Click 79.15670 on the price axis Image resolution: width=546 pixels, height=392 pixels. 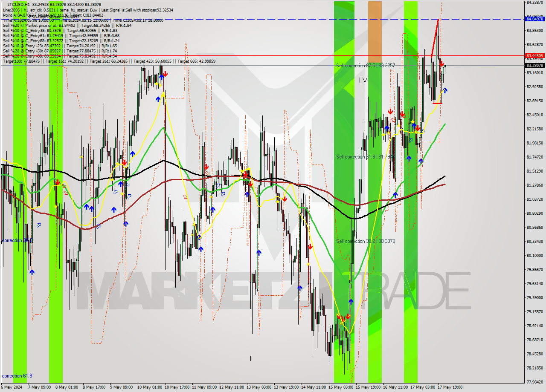pos(534,311)
